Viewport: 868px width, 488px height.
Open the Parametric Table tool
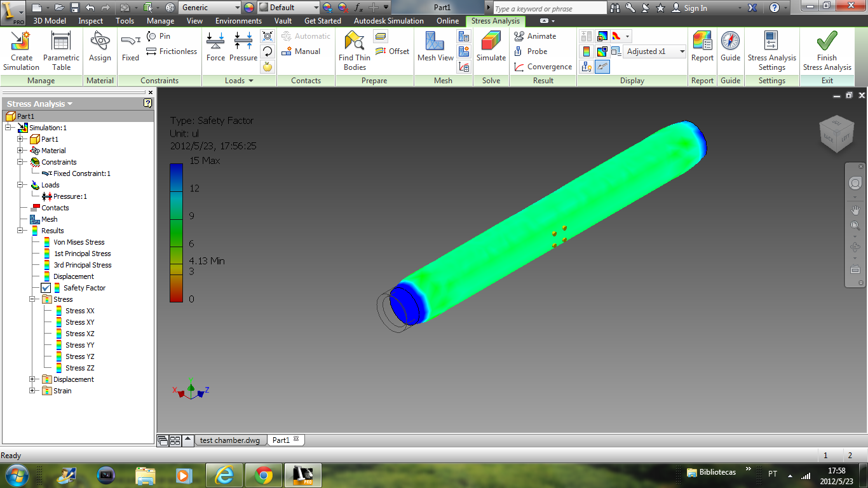(61, 51)
